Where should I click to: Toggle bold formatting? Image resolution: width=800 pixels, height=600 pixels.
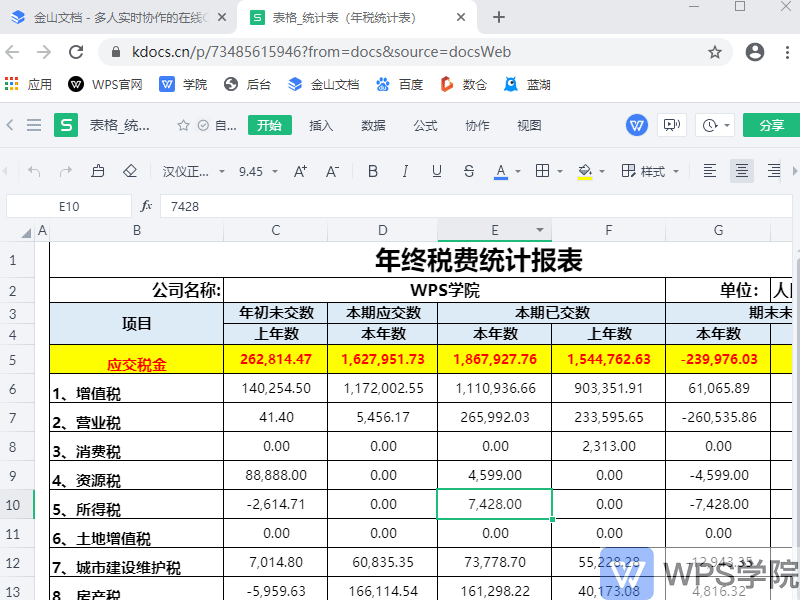point(373,171)
